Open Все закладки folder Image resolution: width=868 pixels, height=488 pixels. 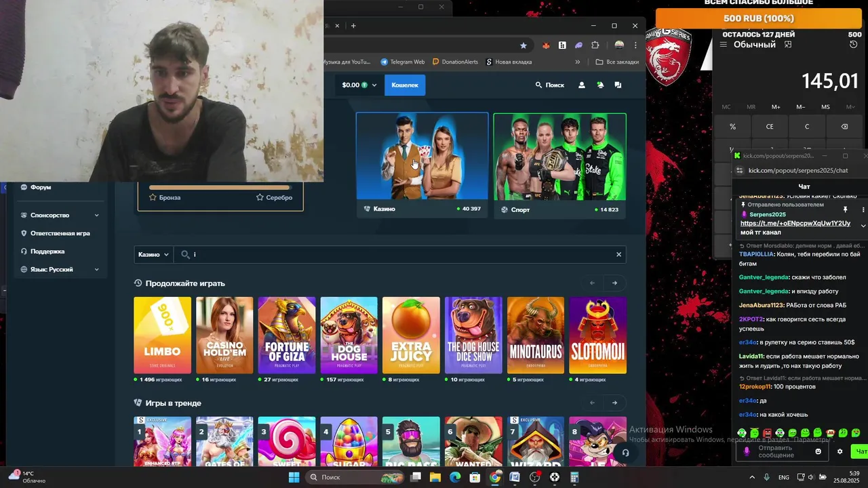(617, 62)
